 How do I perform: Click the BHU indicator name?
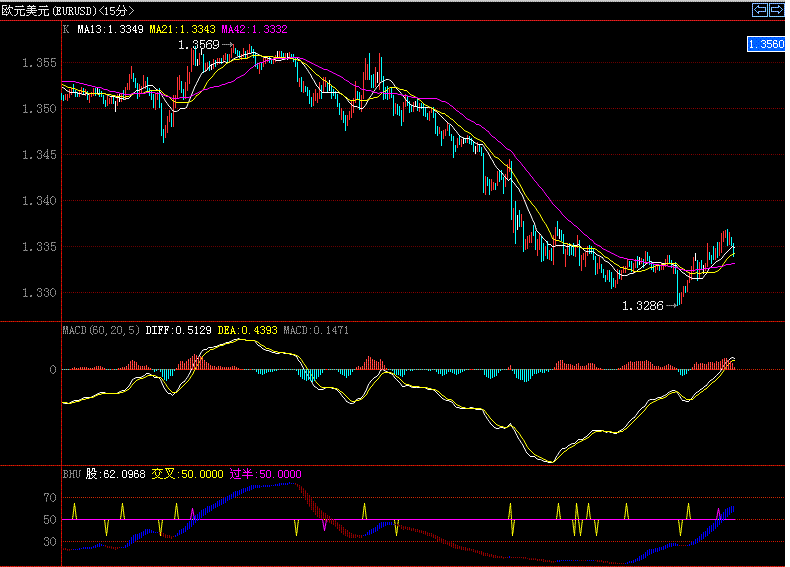[72, 474]
